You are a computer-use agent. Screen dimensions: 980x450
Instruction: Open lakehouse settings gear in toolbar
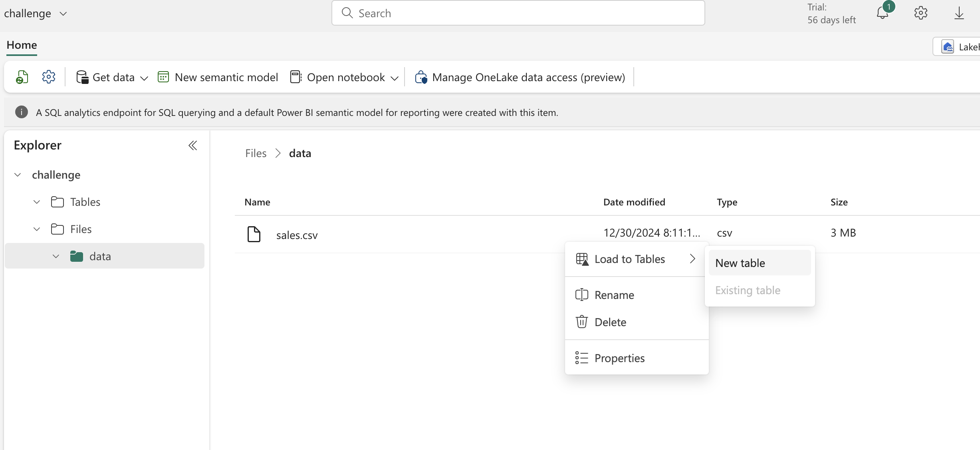[49, 77]
